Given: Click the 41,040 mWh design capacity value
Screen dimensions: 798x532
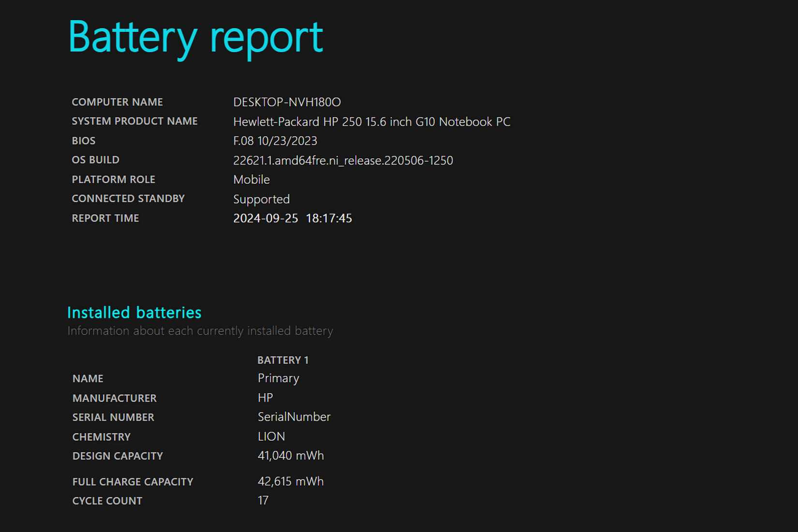Looking at the screenshot, I should tap(290, 455).
